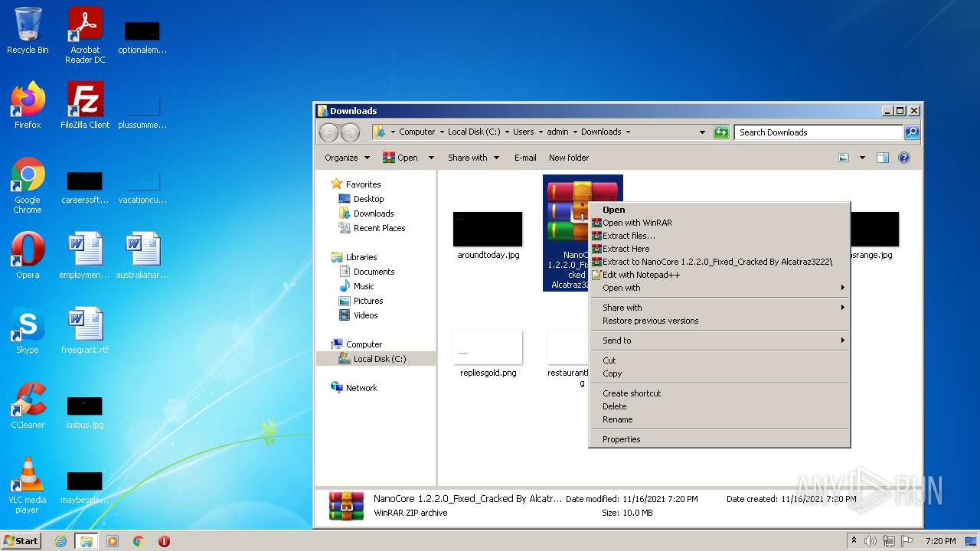The height and width of the screenshot is (551, 980).
Task: Choose Rename in context menu
Action: pyautogui.click(x=720, y=419)
